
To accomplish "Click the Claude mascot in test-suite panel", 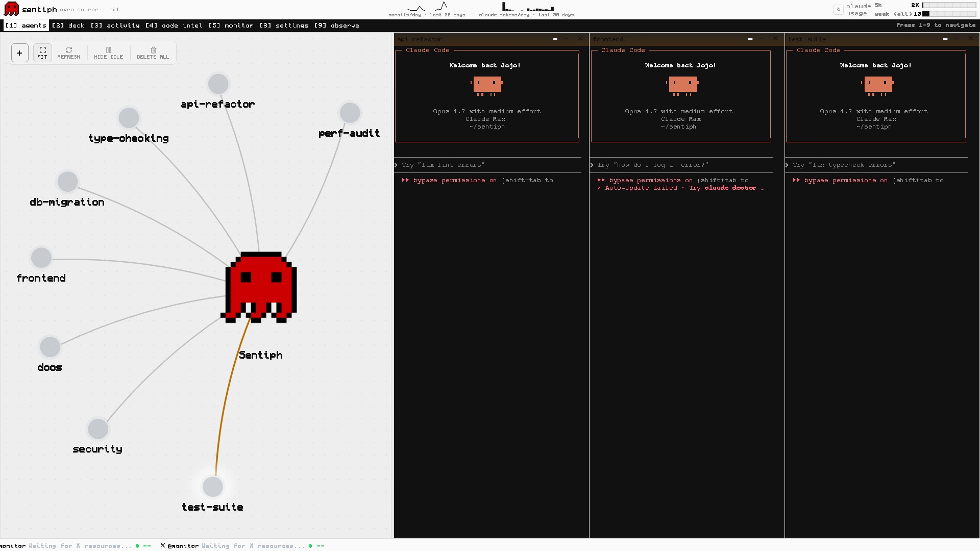I will click(x=878, y=85).
